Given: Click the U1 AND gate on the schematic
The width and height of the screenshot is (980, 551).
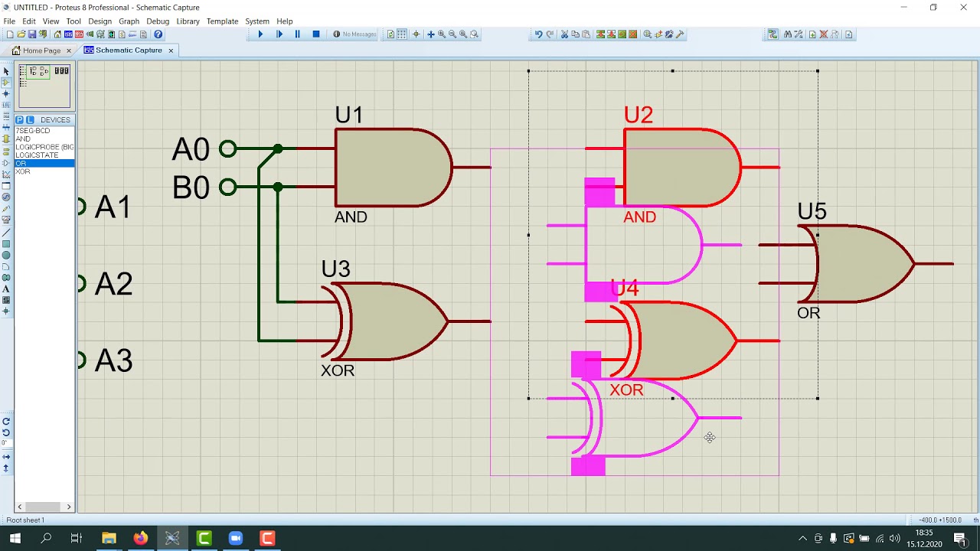Looking at the screenshot, I should 393,168.
